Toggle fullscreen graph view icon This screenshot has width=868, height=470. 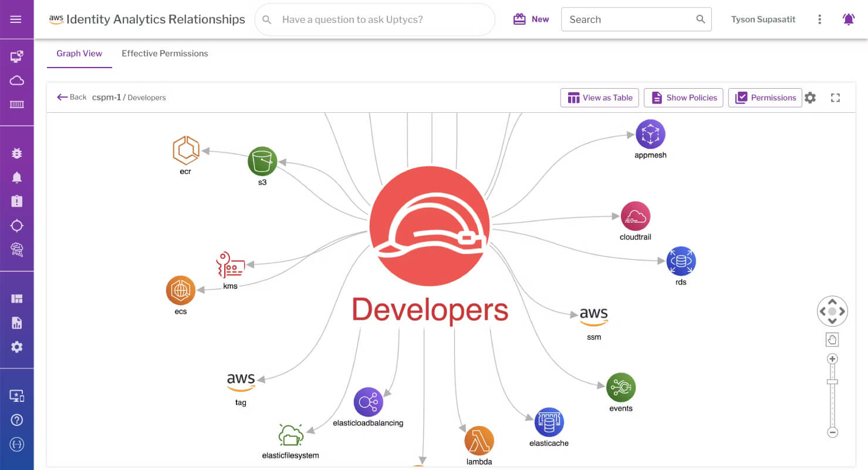(x=836, y=98)
